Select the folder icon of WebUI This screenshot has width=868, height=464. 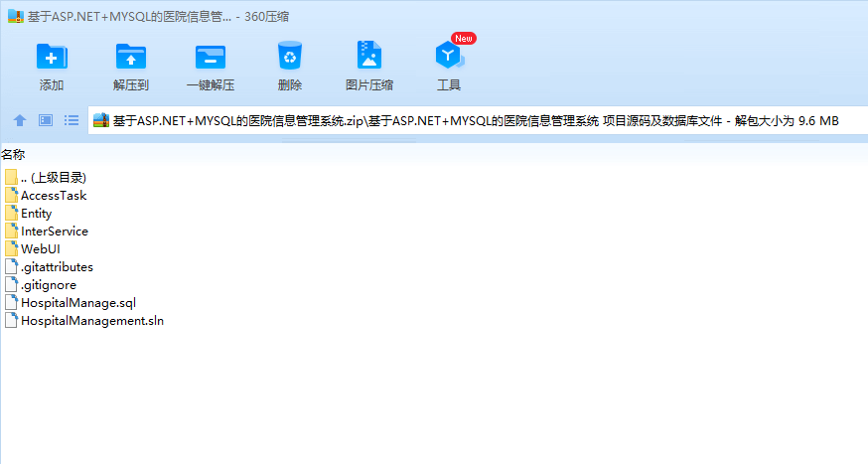coord(11,248)
